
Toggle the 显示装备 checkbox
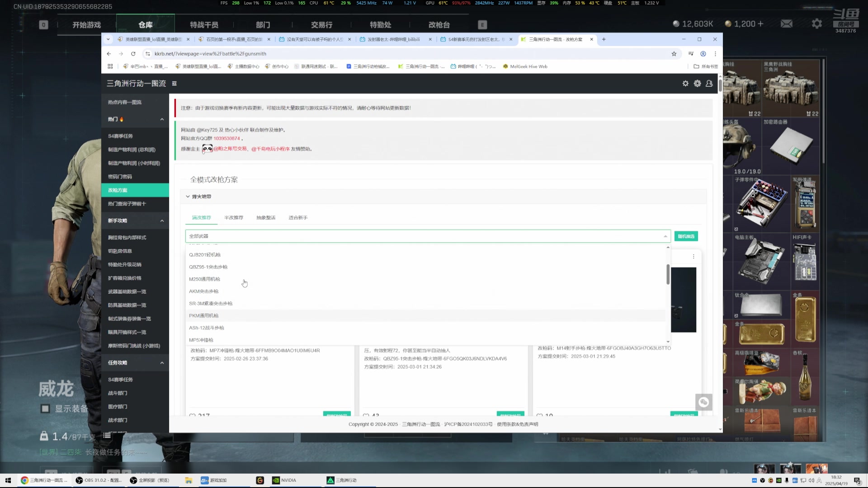pyautogui.click(x=45, y=409)
